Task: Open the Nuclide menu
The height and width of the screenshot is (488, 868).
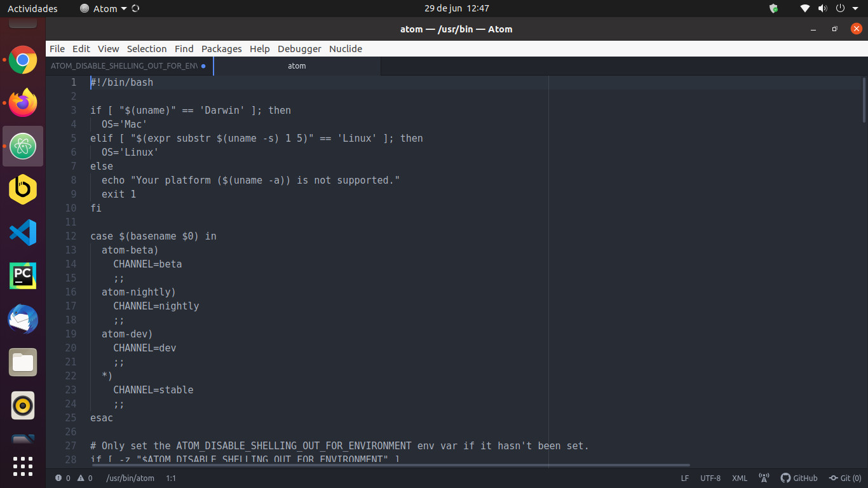Action: [346, 49]
